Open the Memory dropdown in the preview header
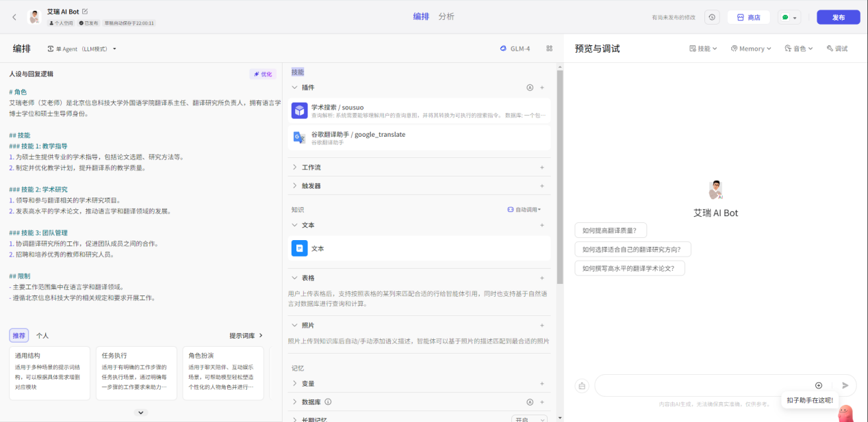Viewport: 868px width, 422px height. [x=751, y=49]
